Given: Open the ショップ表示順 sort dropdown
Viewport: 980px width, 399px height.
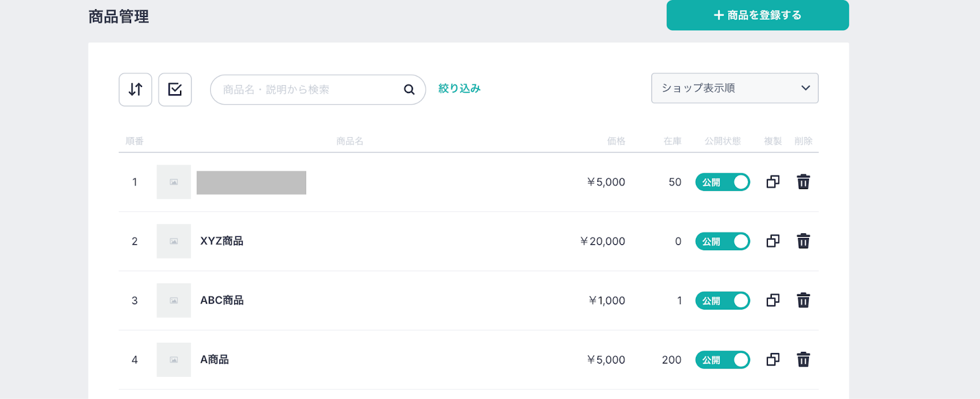Looking at the screenshot, I should pyautogui.click(x=734, y=88).
